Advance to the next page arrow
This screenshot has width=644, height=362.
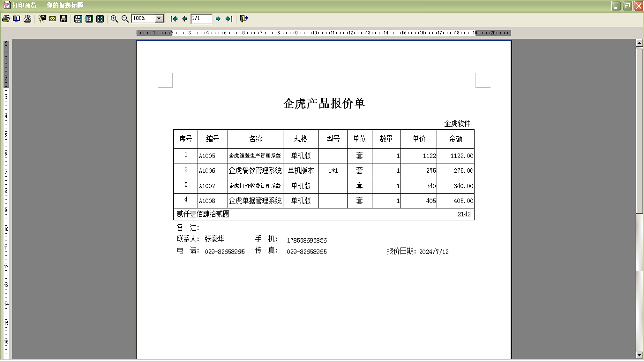pyautogui.click(x=218, y=18)
